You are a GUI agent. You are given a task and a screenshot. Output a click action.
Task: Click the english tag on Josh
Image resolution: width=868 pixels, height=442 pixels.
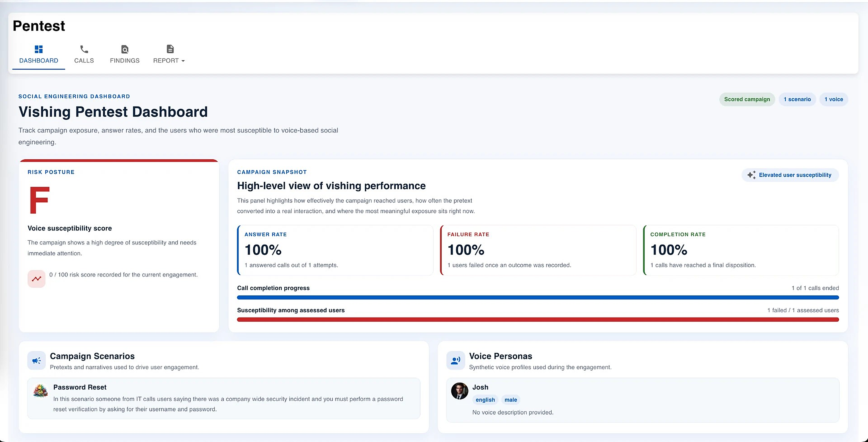(x=485, y=400)
